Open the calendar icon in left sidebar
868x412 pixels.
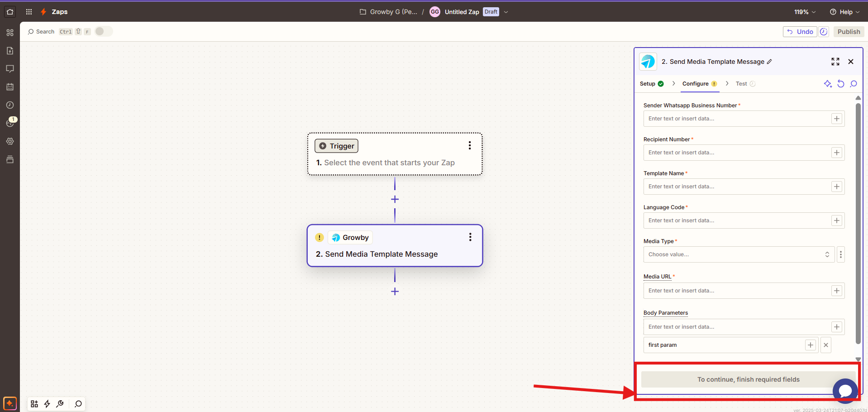tap(10, 87)
